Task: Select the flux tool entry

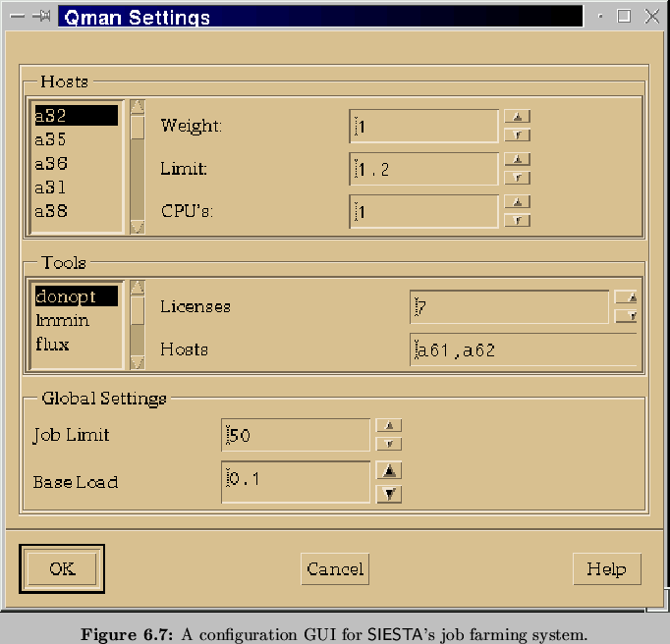Action: pos(76,344)
